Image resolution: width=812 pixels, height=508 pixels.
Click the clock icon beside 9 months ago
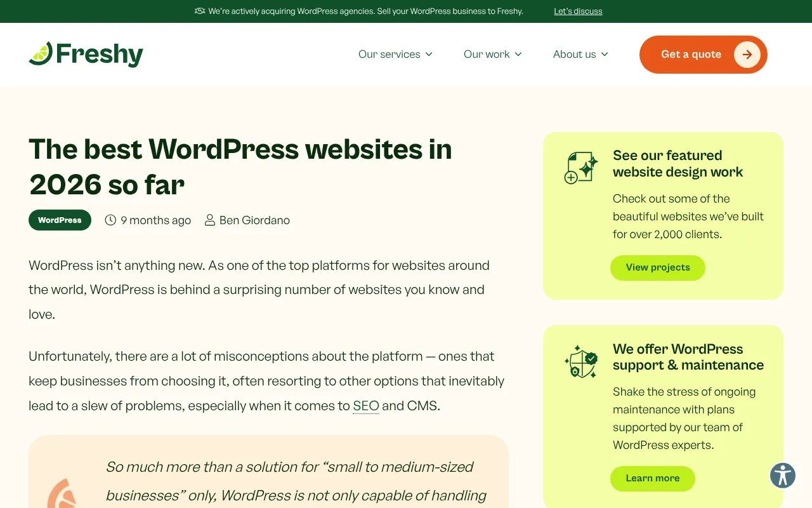[x=110, y=220]
